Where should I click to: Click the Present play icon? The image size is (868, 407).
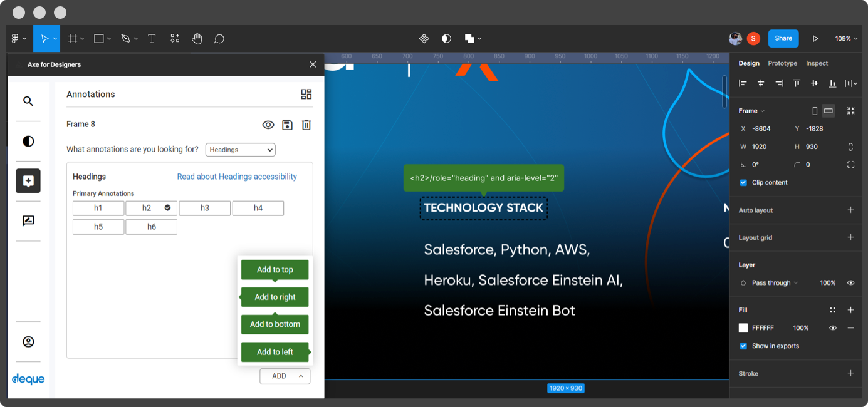tap(815, 39)
